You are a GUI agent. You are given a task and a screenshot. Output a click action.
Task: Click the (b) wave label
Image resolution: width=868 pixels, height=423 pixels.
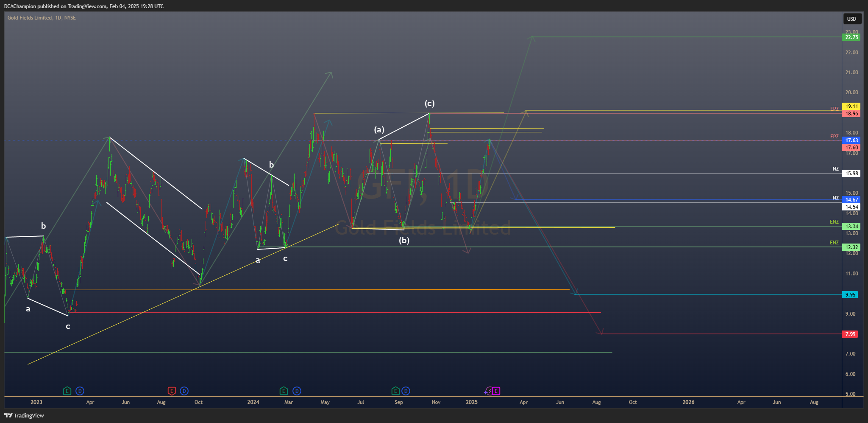(x=404, y=241)
